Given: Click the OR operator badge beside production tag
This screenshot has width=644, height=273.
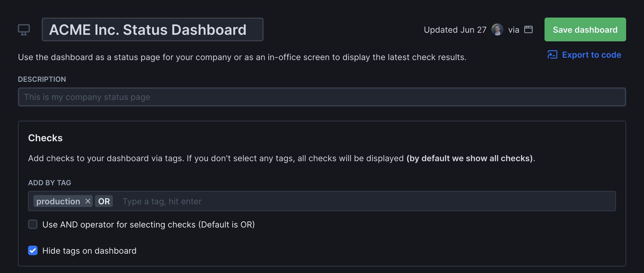Looking at the screenshot, I should (x=104, y=201).
